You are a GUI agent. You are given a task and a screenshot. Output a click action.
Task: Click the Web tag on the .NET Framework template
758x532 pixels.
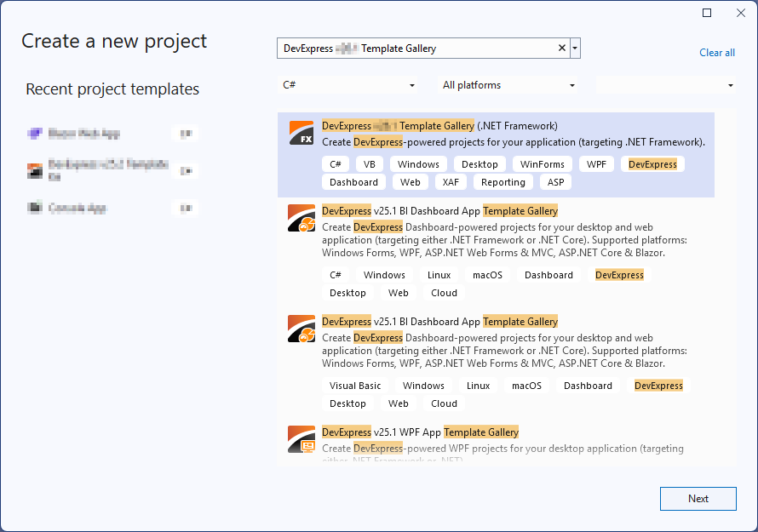pyautogui.click(x=410, y=182)
